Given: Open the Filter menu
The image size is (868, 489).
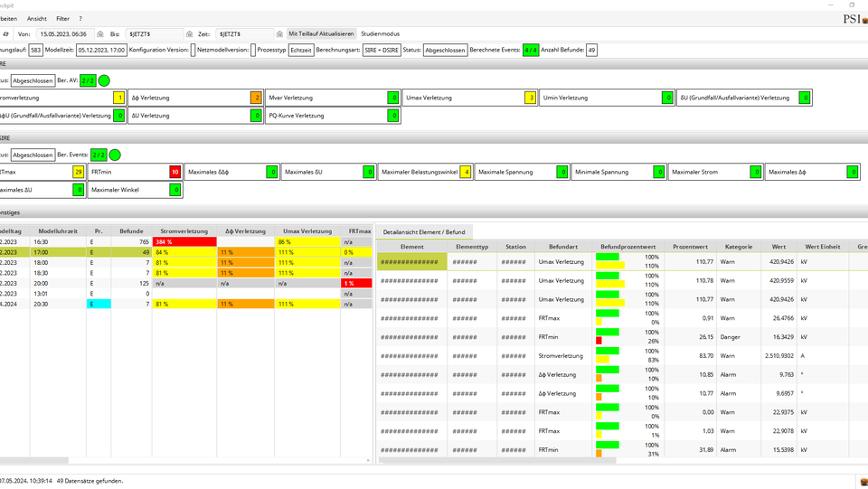Looking at the screenshot, I should pyautogui.click(x=62, y=18).
